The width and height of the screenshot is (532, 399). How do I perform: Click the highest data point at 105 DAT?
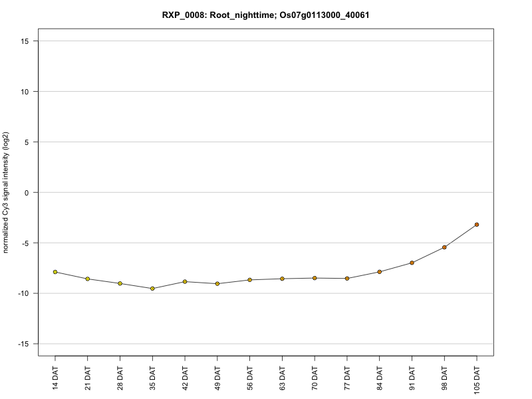click(x=477, y=225)
